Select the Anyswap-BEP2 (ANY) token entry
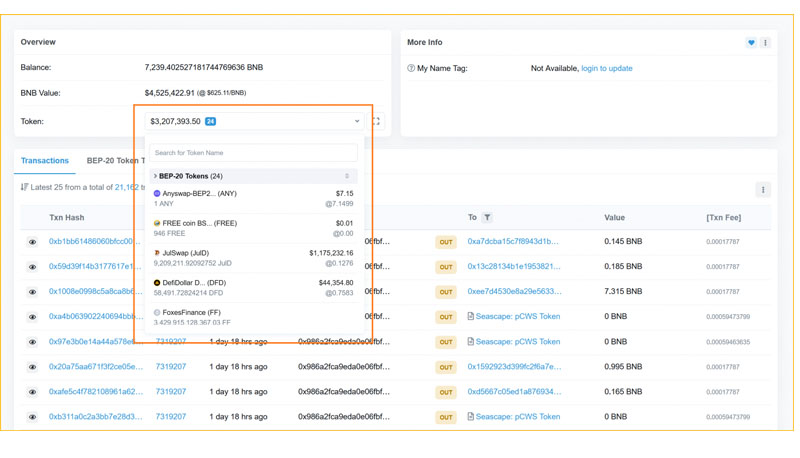The image size is (800, 458). tap(254, 198)
